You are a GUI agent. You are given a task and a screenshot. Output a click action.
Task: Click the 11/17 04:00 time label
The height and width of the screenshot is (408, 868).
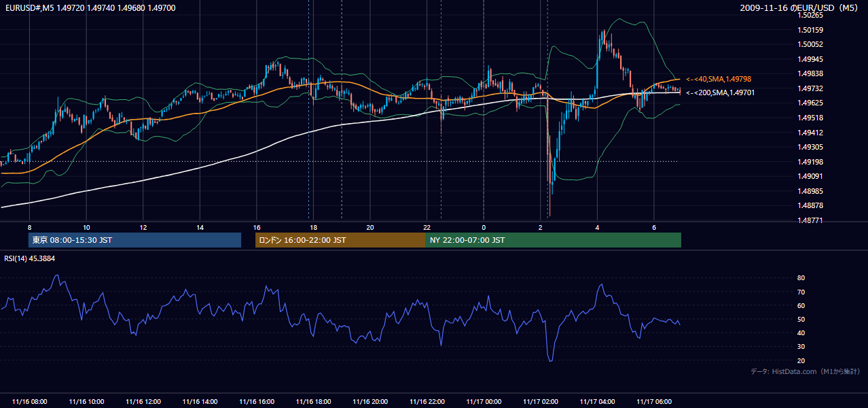tap(597, 402)
